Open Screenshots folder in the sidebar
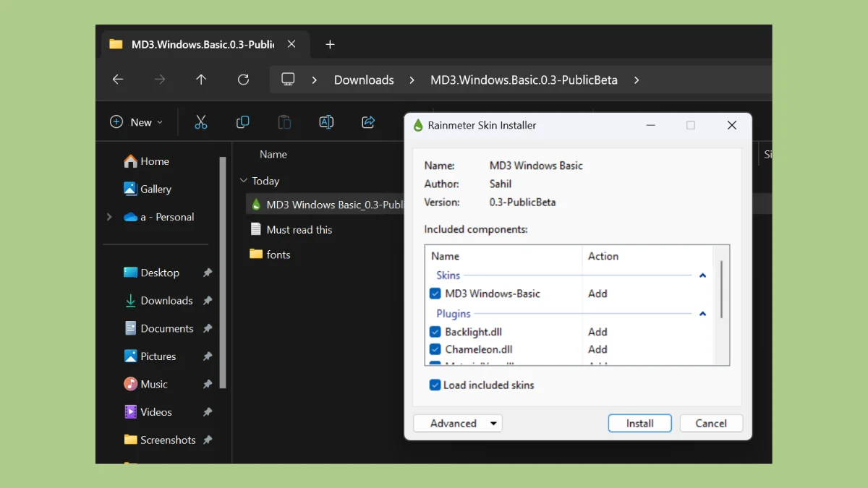This screenshot has height=488, width=868. pos(160,440)
